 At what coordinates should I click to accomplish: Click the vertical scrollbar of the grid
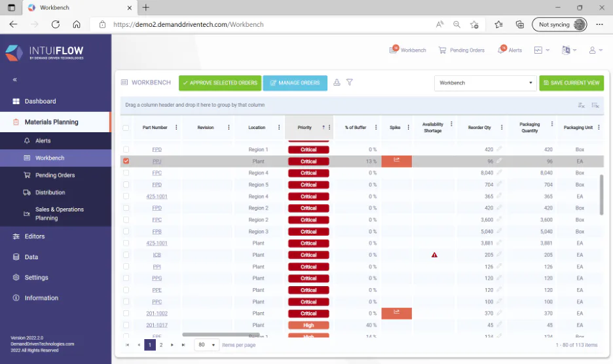tap(601, 194)
